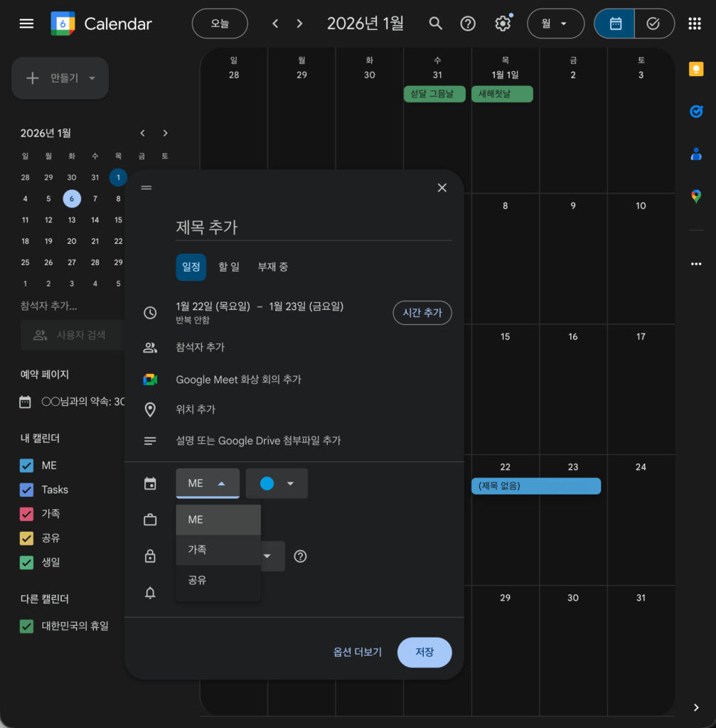Open Google Maps side panel icon
This screenshot has width=716, height=728.
696,196
